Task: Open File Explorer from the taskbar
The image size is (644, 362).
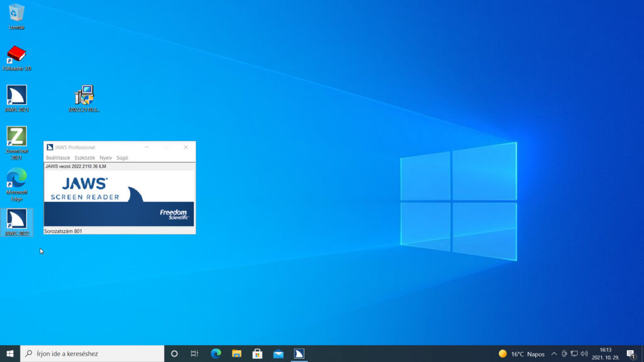Action: pyautogui.click(x=236, y=353)
